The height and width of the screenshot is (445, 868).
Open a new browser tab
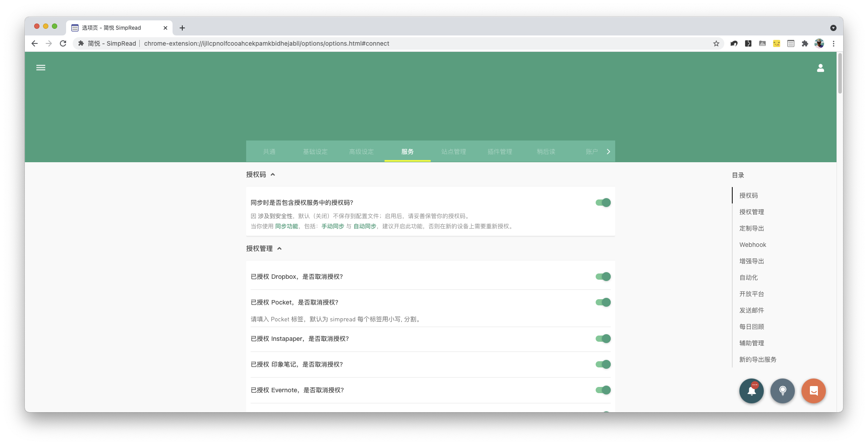pos(182,28)
